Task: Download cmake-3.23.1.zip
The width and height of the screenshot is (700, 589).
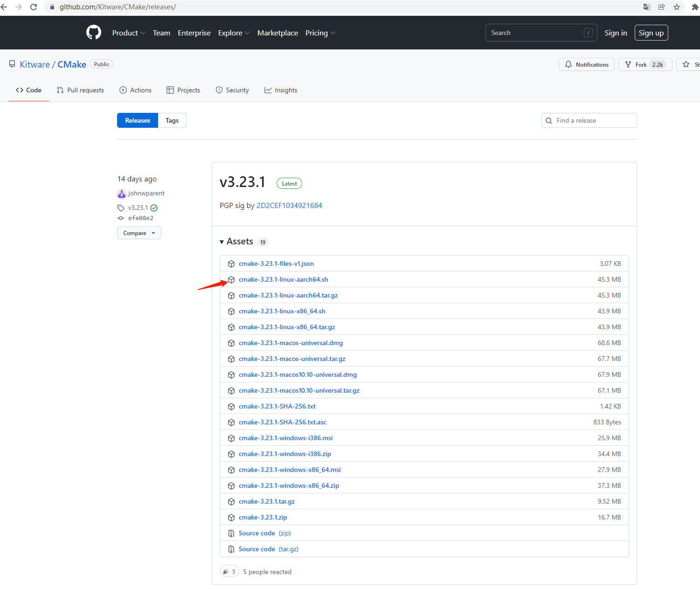Action: (x=263, y=518)
